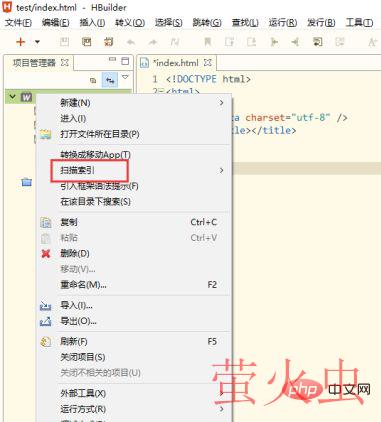
Task: Expand 外部工具(X) submenu
Action: click(x=134, y=393)
